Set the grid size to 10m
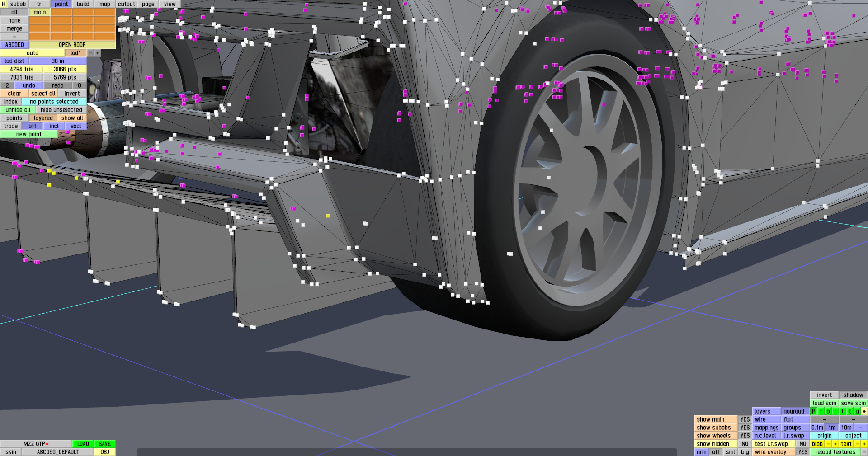Viewport: 868px width, 456px height. (846, 428)
